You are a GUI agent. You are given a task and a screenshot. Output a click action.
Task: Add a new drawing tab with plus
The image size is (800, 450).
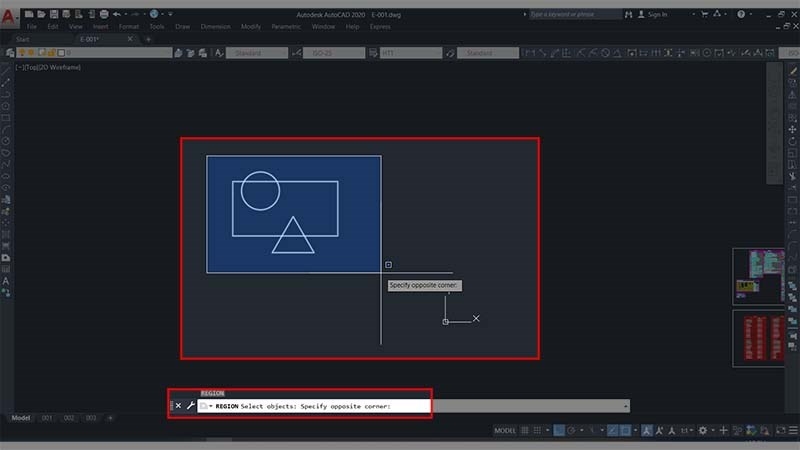click(x=148, y=39)
